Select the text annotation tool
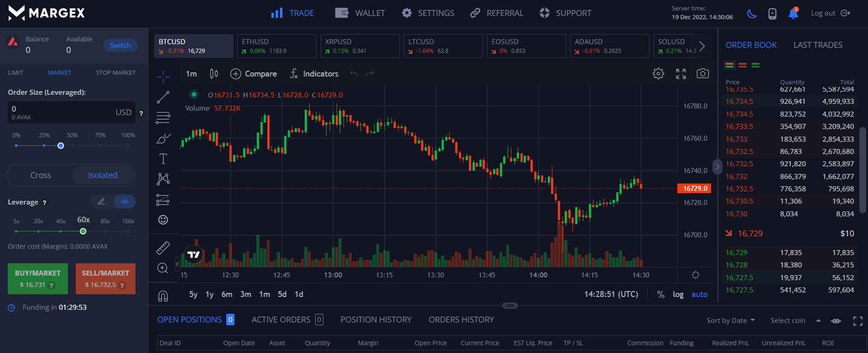This screenshot has height=353, width=868. coord(163,159)
